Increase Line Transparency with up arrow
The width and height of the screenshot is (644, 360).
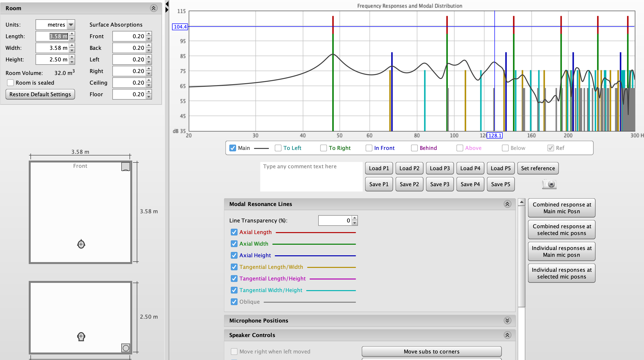point(355,218)
